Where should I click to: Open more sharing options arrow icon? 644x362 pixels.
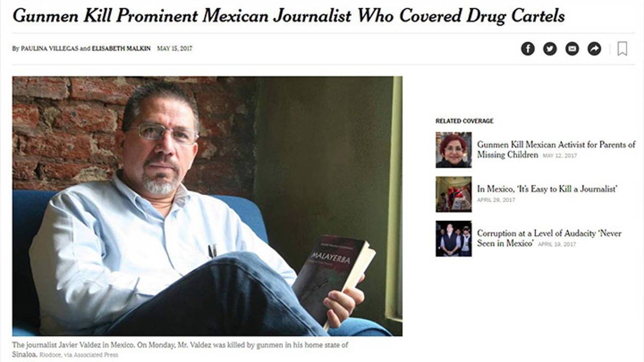click(595, 49)
